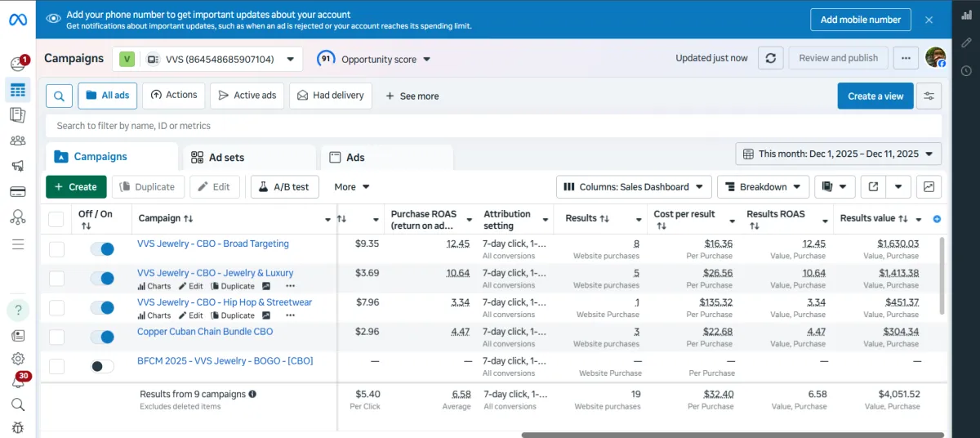The image size is (980, 438).
Task: Open VVS Jewelry Jewelry & Luxury campaign link
Action: pyautogui.click(x=215, y=273)
